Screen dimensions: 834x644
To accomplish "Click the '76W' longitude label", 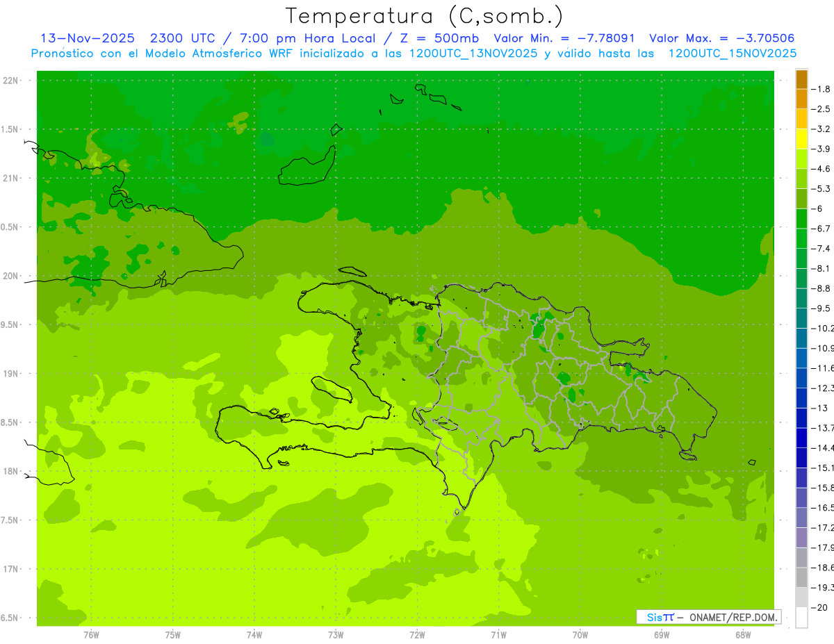I will click(91, 635).
